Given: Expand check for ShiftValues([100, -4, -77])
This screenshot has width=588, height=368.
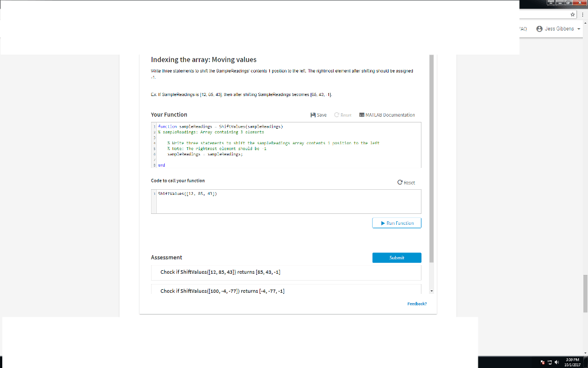Looking at the screenshot, I should point(286,289).
